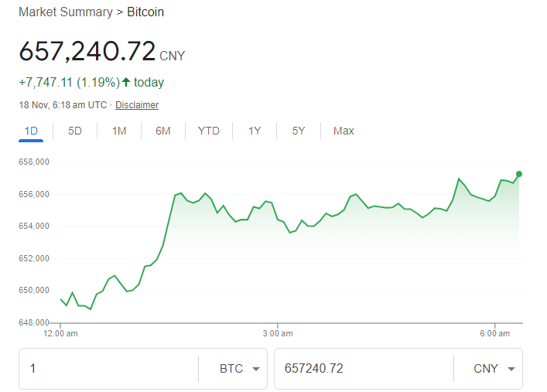
Task: Open the 5Y chart tab
Action: pyautogui.click(x=299, y=131)
